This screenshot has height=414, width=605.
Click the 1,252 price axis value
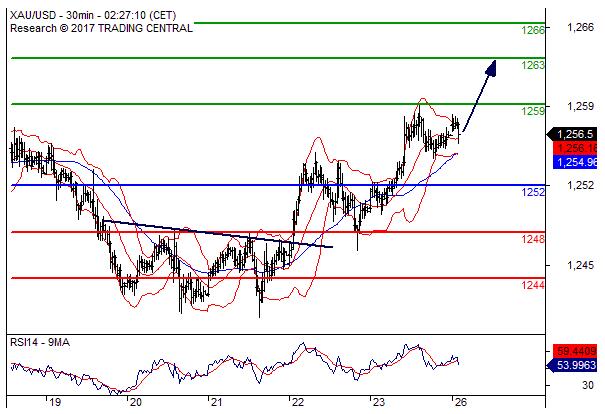coord(580,185)
